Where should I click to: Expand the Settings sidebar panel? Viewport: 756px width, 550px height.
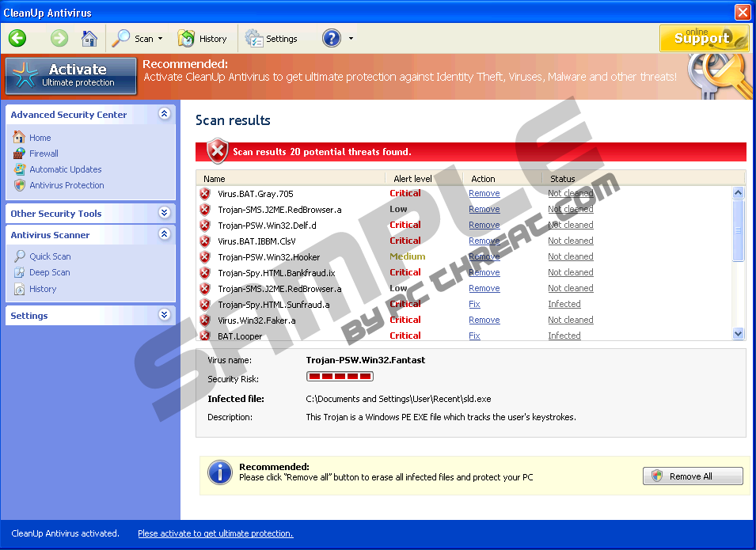coord(164,315)
